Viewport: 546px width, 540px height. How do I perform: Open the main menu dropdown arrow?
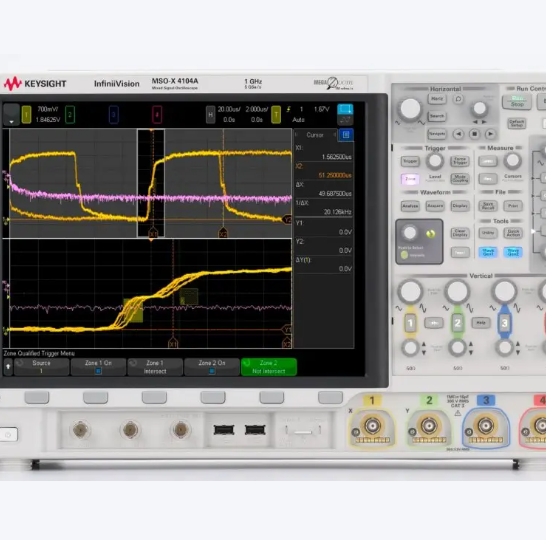pyautogui.click(x=11, y=115)
